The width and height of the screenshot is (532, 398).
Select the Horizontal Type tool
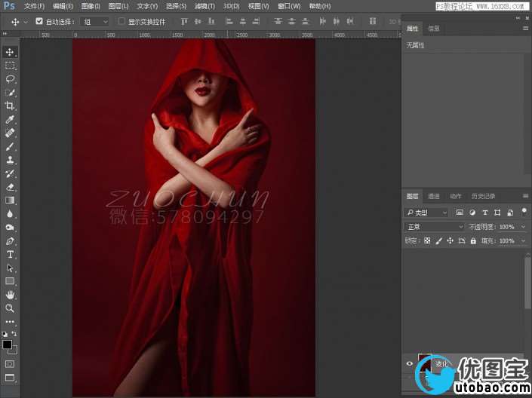10,254
